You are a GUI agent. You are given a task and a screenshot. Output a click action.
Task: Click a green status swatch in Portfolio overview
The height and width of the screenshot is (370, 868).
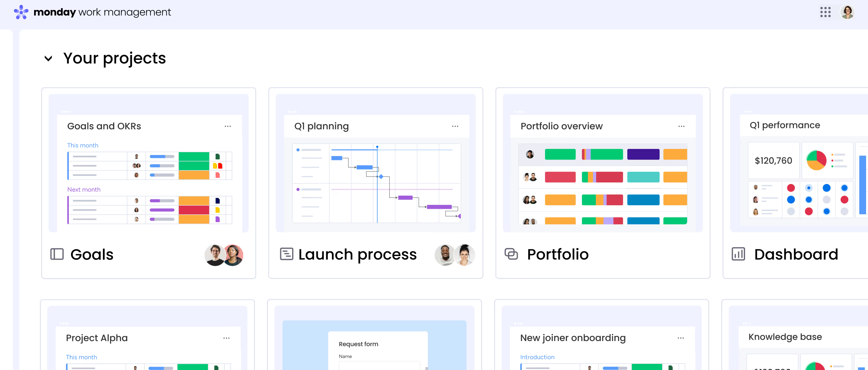point(560,154)
